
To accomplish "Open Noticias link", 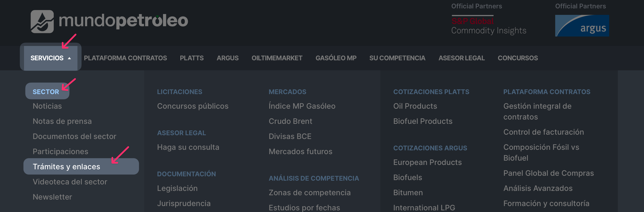I will (47, 106).
